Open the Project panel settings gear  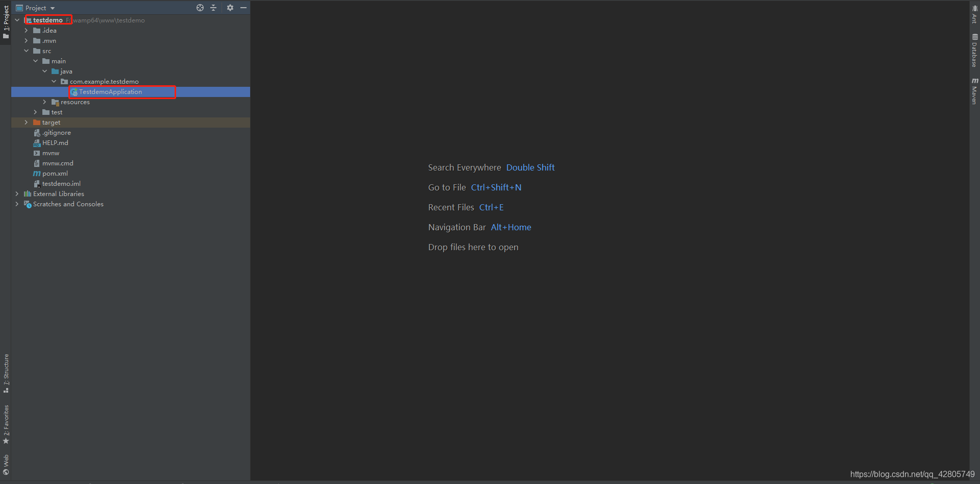tap(230, 8)
